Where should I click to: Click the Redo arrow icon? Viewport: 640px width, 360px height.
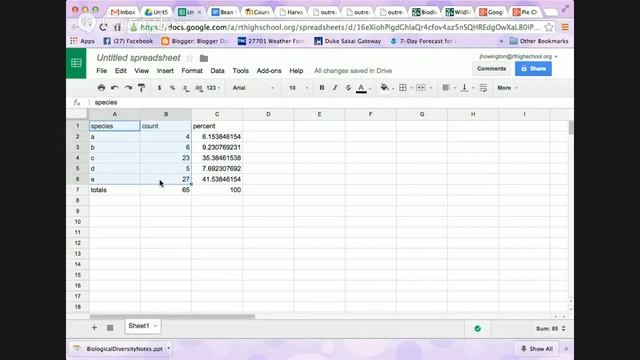click(128, 88)
